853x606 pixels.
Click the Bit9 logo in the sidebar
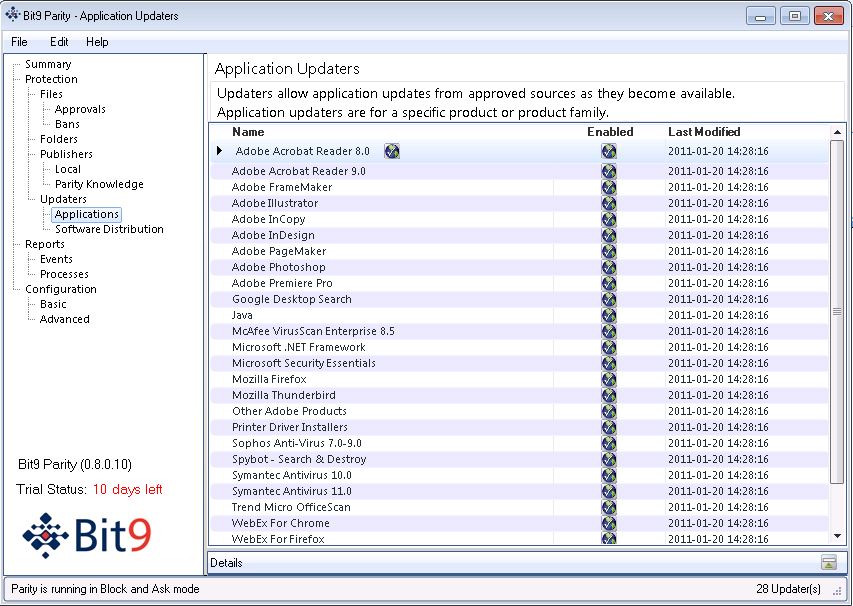(x=86, y=535)
